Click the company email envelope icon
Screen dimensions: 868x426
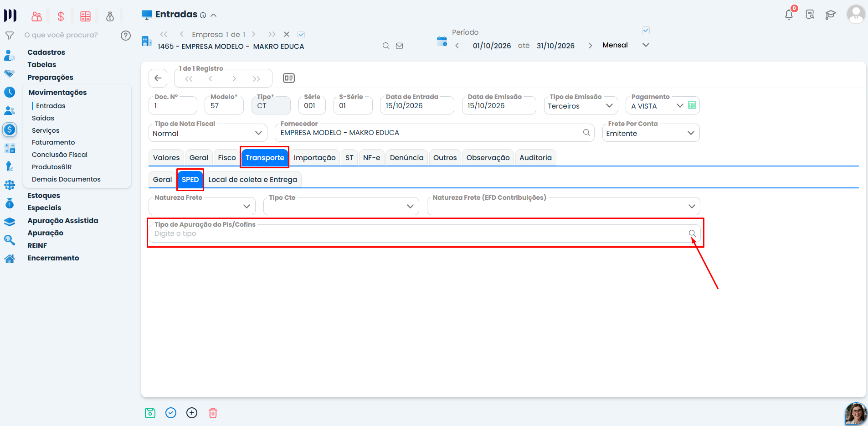(400, 46)
